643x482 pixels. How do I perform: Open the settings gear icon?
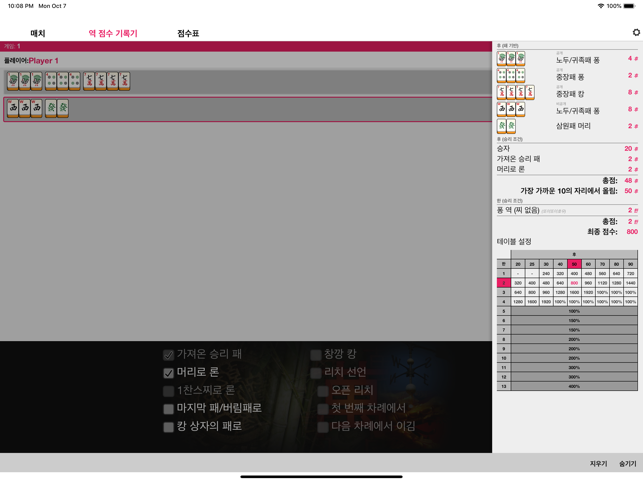click(636, 33)
